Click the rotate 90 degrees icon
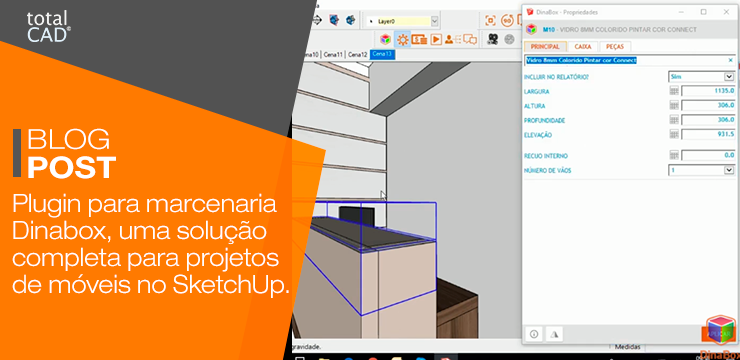The image size is (740, 360). click(x=507, y=20)
